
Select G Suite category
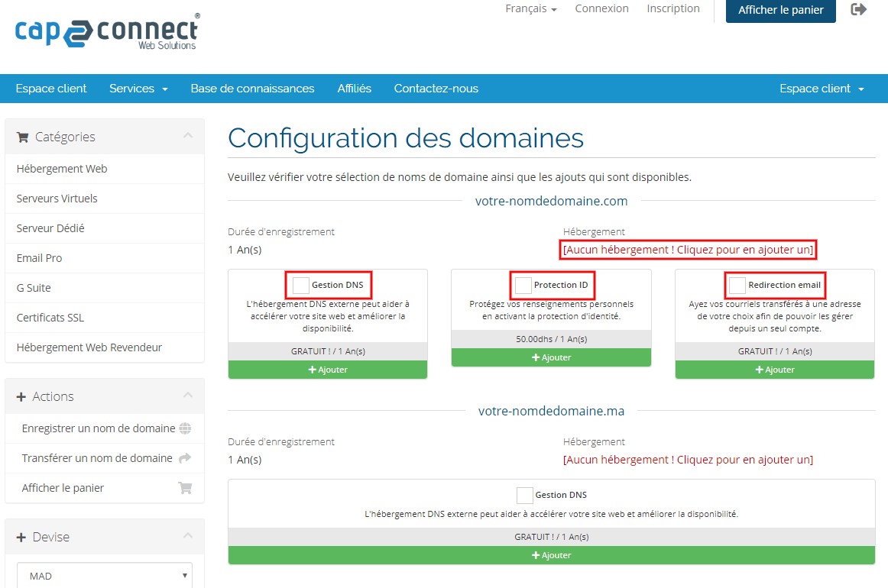point(105,288)
